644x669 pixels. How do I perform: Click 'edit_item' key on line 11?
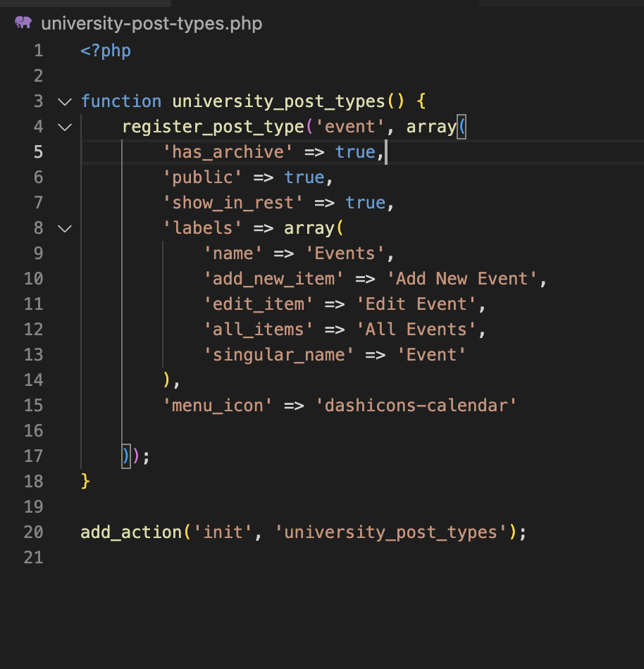258,305
